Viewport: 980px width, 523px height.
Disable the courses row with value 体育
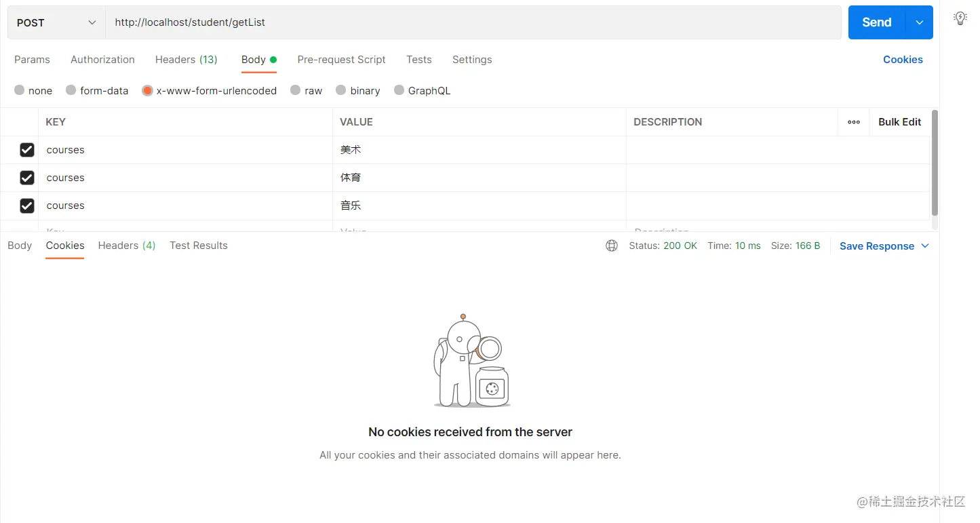[26, 178]
